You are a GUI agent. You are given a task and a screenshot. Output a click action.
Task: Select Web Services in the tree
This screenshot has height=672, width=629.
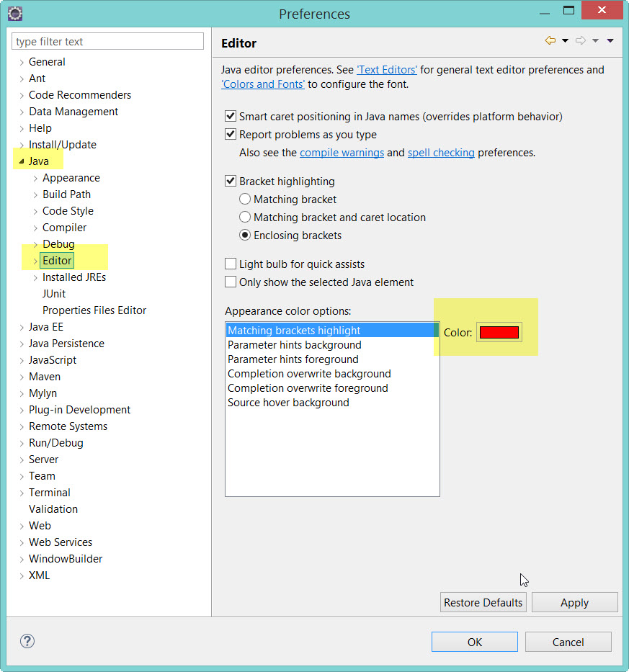coord(61,542)
